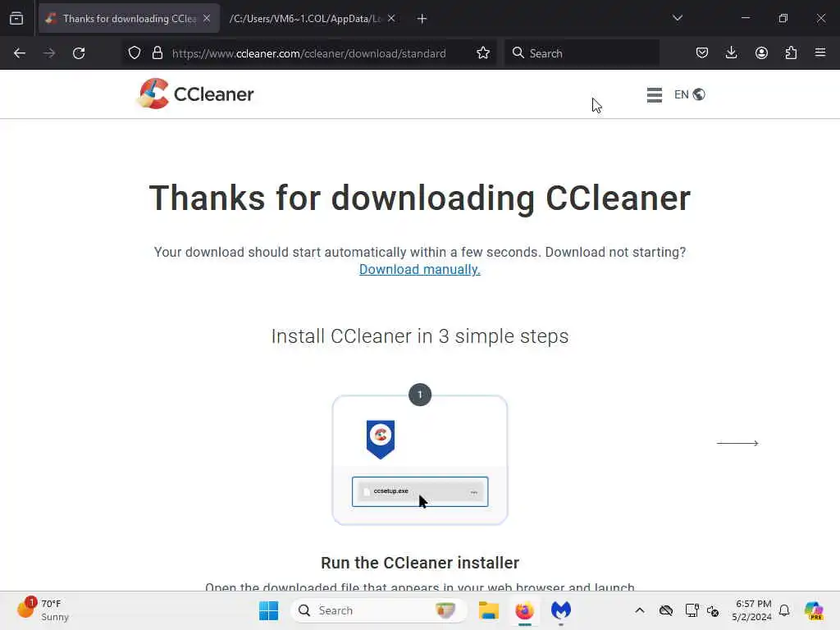This screenshot has width=840, height=630.
Task: Open Malwarebytes from the taskbar
Action: (561, 610)
